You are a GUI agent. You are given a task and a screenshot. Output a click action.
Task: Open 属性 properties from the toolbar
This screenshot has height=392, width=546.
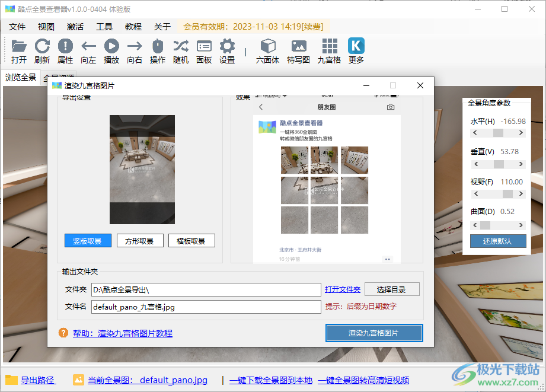pyautogui.click(x=65, y=46)
